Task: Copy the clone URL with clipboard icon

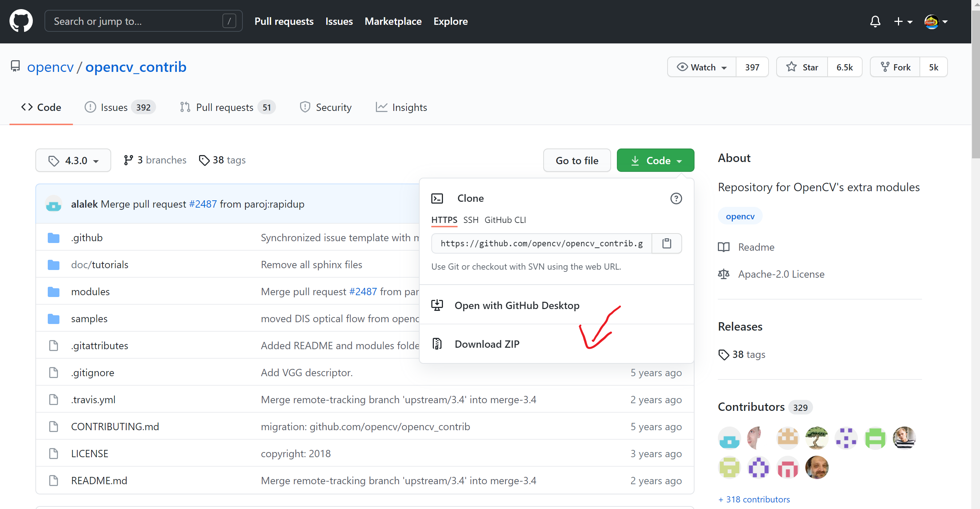Action: [x=666, y=244]
